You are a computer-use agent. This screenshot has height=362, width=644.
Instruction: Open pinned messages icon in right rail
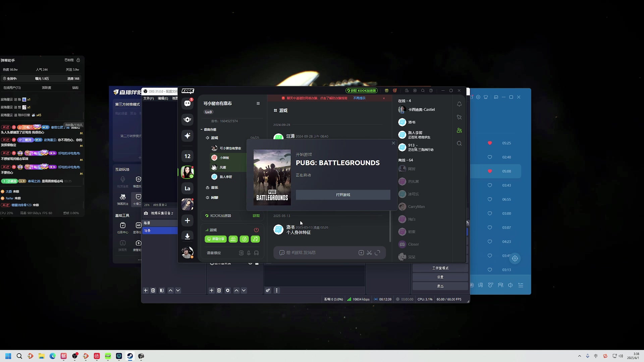click(x=459, y=117)
